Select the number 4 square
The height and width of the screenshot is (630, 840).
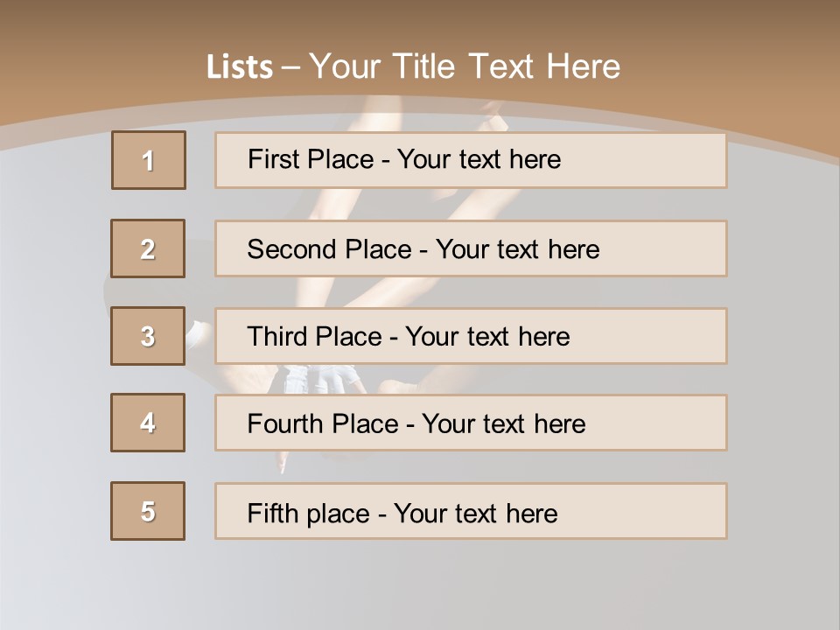pos(148,423)
